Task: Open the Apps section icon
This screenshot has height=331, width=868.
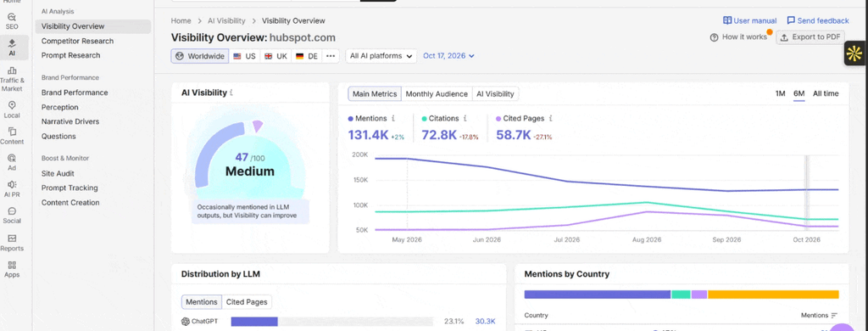Action: [12, 269]
